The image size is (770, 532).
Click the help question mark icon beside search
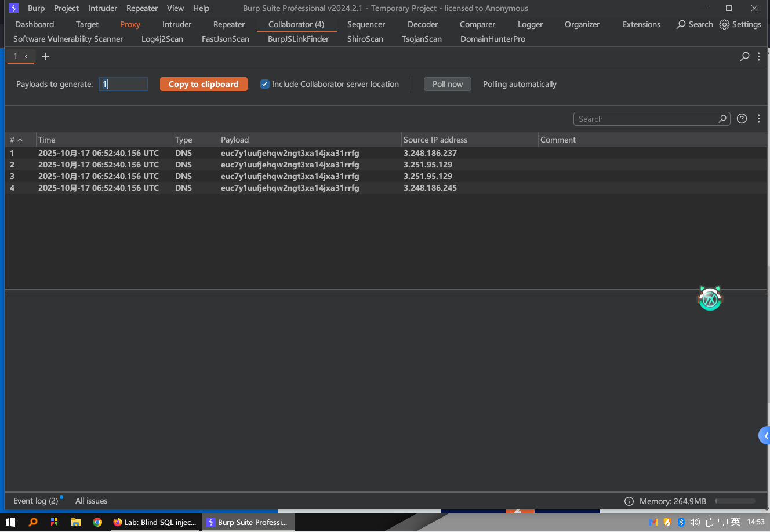[x=742, y=119]
